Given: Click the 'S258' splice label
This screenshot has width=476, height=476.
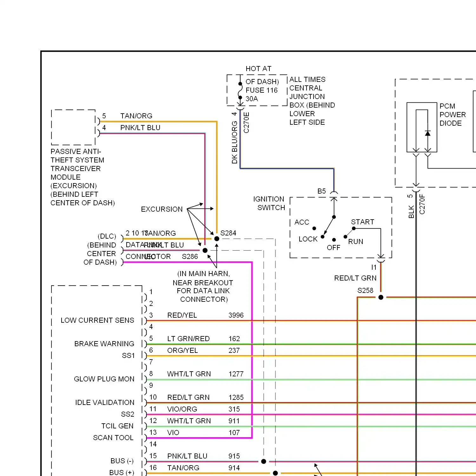Looking at the screenshot, I should point(365,290).
